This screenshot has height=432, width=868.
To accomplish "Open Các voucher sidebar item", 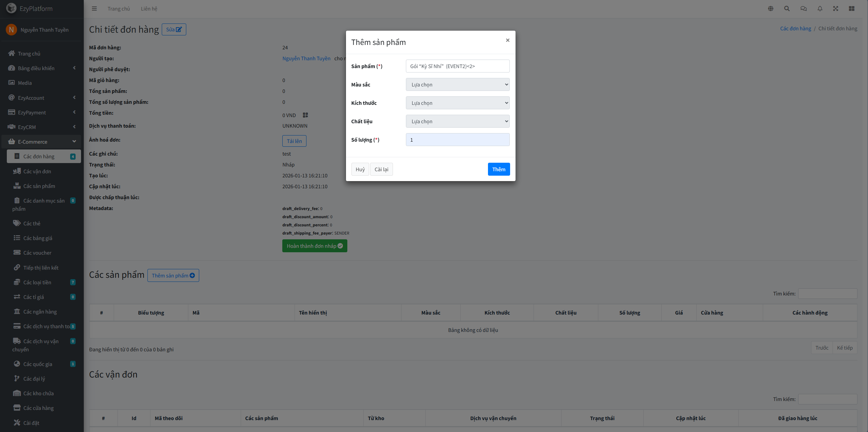I will coord(37,253).
